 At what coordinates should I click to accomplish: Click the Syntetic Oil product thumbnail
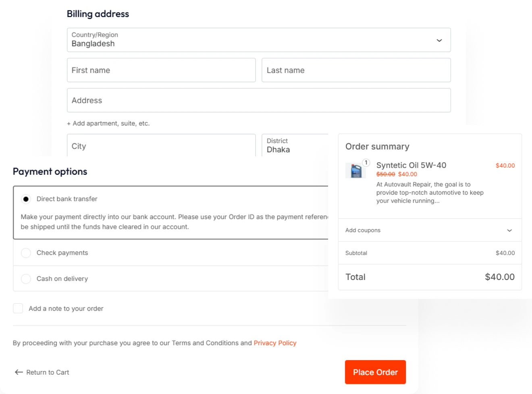(355, 171)
